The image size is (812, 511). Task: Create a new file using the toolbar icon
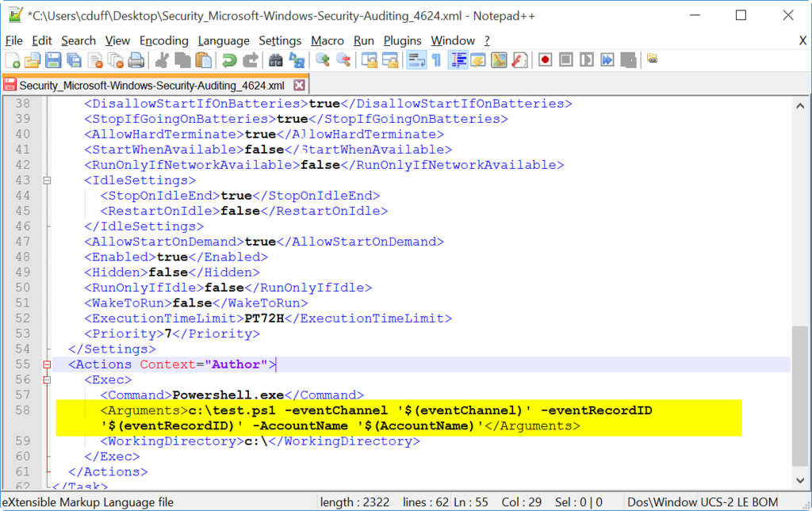[x=11, y=59]
